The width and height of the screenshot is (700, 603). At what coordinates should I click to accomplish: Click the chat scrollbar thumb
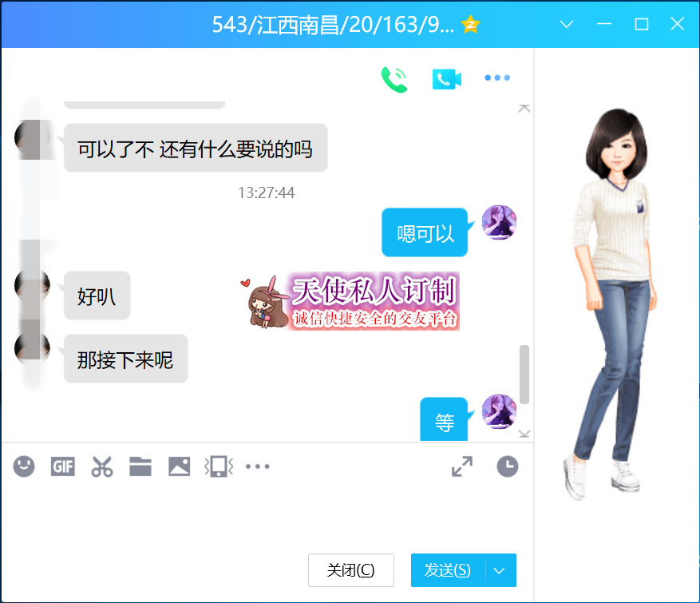coord(524,374)
